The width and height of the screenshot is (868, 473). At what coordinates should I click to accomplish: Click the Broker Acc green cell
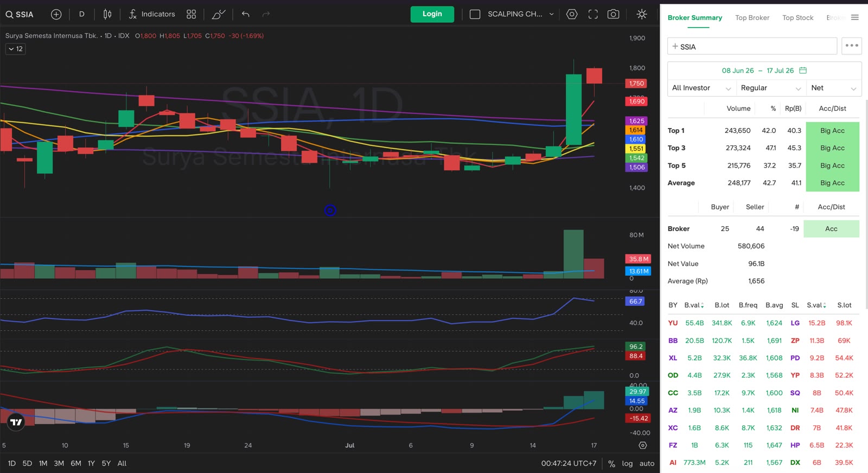coord(831,229)
